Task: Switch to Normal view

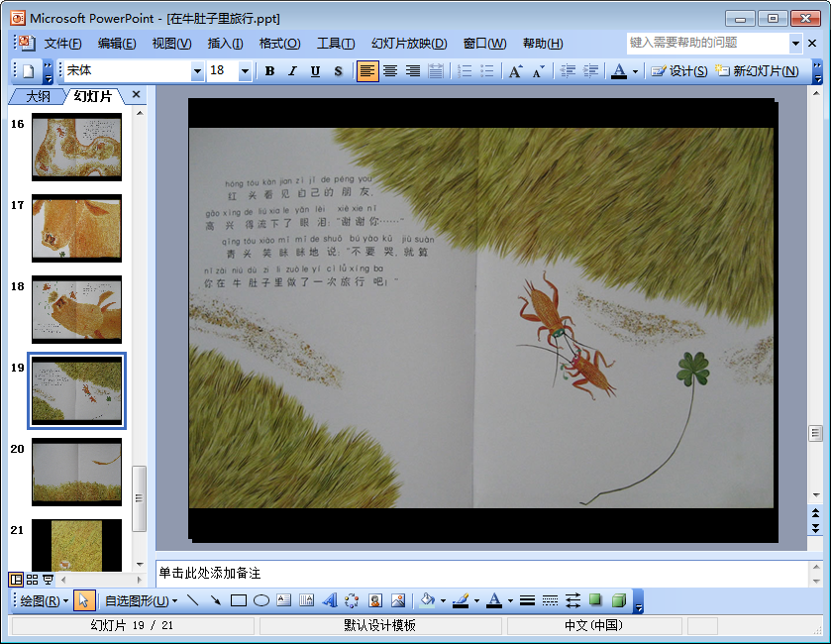Action: coord(17,580)
